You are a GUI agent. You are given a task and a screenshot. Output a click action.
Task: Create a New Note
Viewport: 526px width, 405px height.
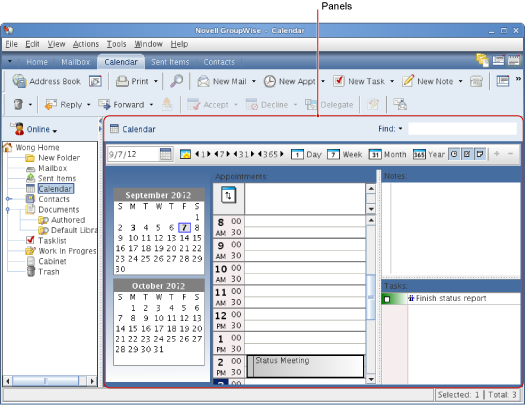pyautogui.click(x=427, y=81)
